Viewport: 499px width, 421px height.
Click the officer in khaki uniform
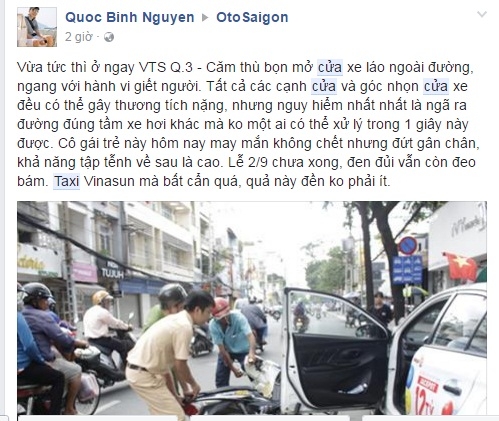tap(164, 355)
